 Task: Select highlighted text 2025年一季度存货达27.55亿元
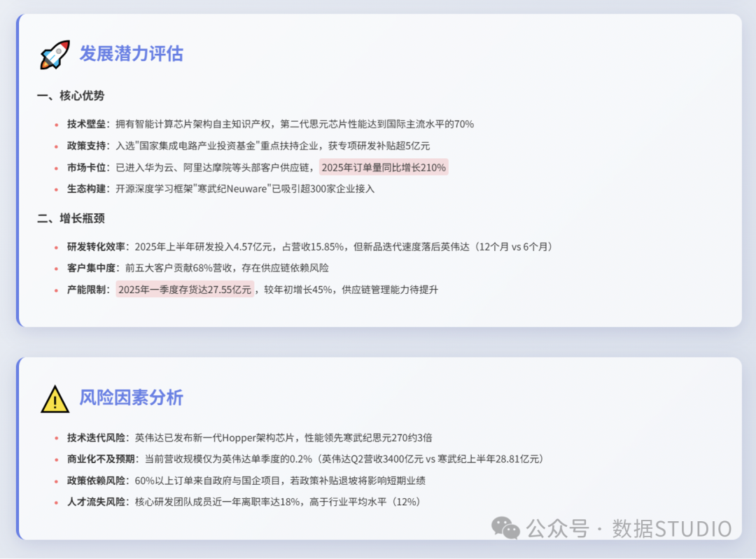185,290
